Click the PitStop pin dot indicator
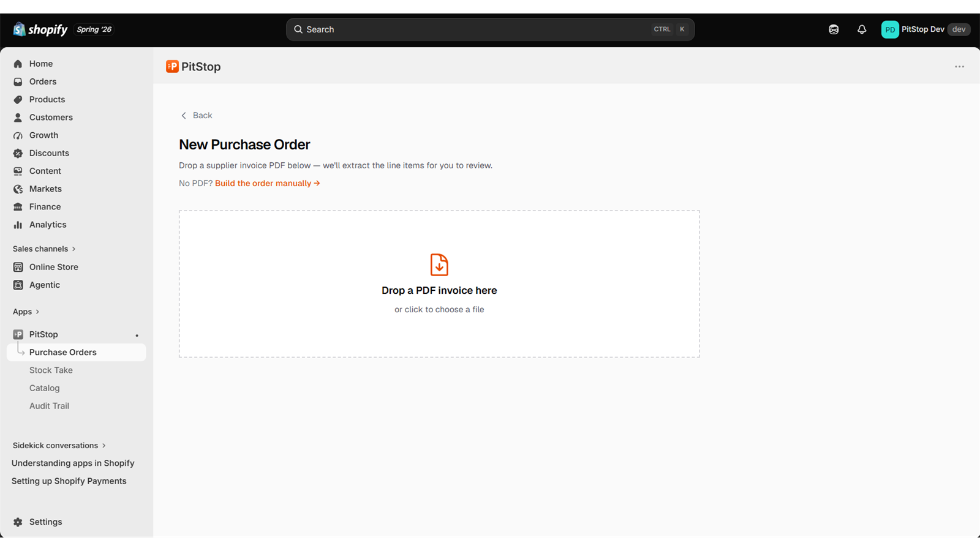 coord(137,335)
